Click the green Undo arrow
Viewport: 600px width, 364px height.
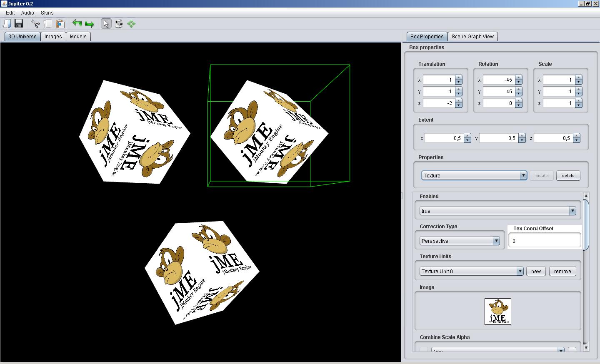coord(77,23)
